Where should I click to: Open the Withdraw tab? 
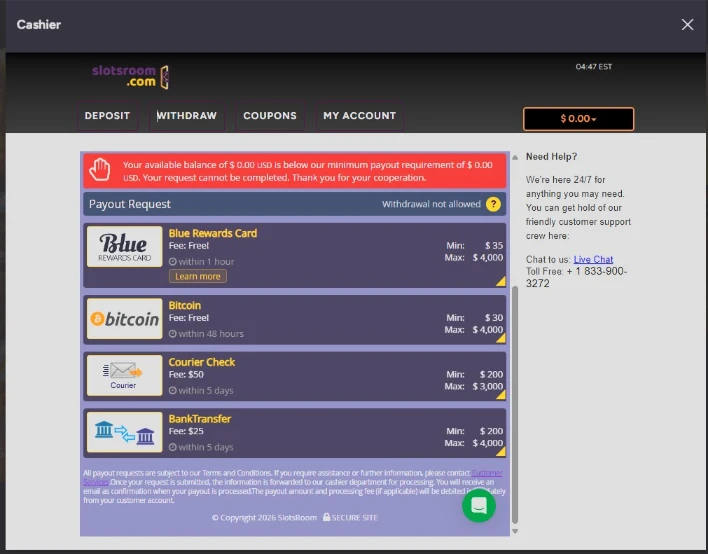click(187, 116)
